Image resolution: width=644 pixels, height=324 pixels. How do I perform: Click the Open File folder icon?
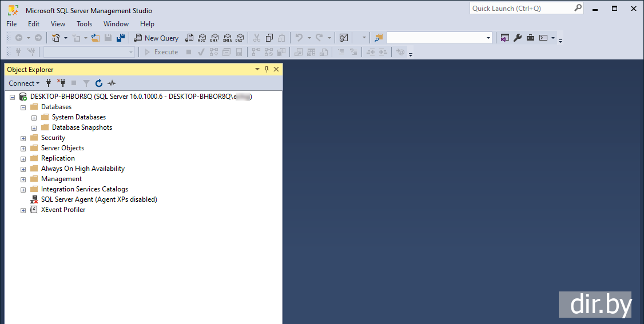click(x=96, y=38)
